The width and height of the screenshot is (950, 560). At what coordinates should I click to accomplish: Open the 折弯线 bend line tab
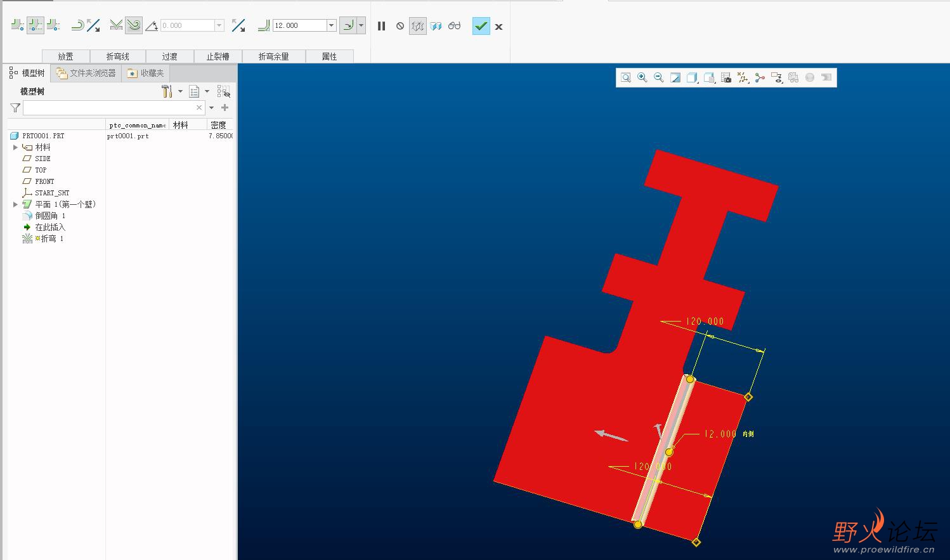click(118, 56)
